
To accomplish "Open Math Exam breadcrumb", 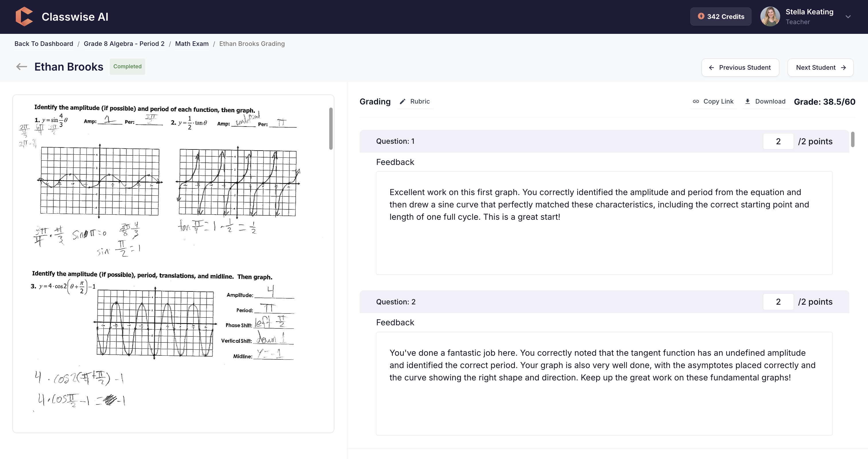I will point(192,44).
